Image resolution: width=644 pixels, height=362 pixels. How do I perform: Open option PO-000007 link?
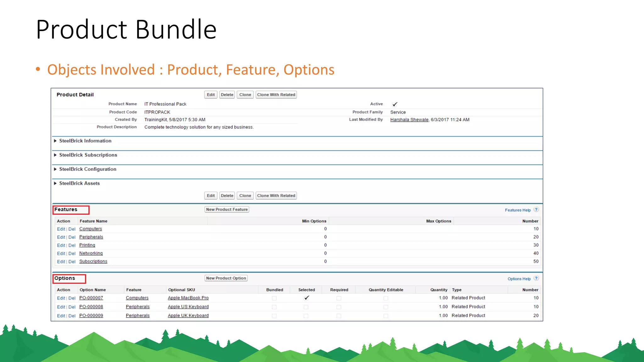click(x=91, y=298)
